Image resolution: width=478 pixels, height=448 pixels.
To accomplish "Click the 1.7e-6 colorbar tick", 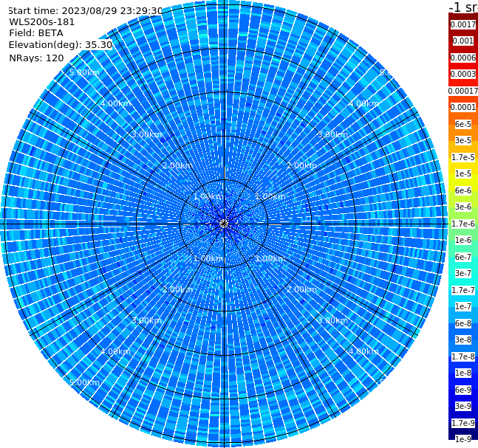I will (463, 224).
